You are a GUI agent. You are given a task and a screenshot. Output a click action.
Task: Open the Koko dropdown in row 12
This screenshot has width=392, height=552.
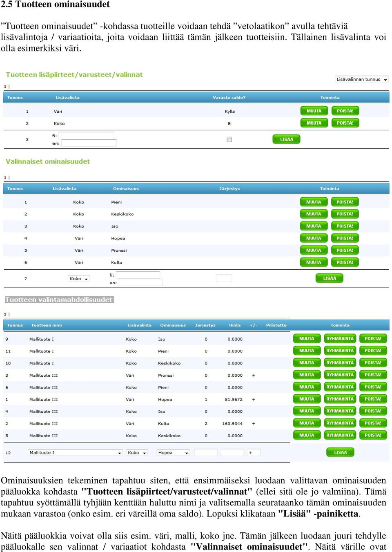[136, 453]
